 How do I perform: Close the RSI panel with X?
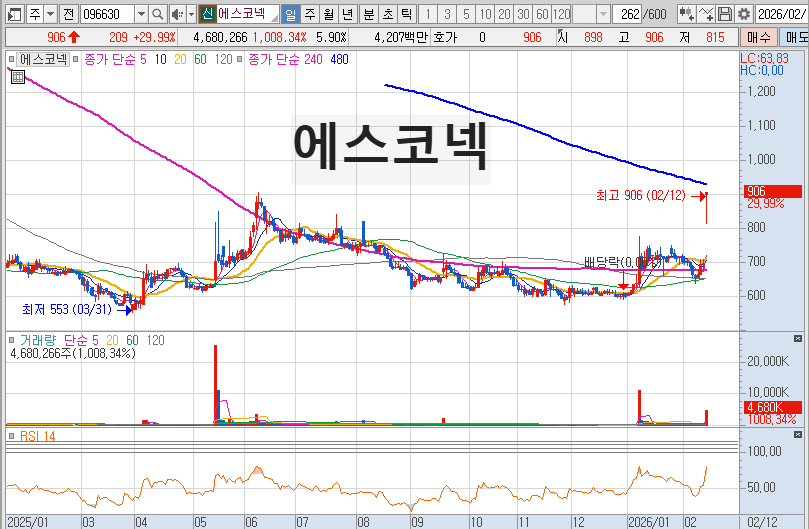(798, 435)
